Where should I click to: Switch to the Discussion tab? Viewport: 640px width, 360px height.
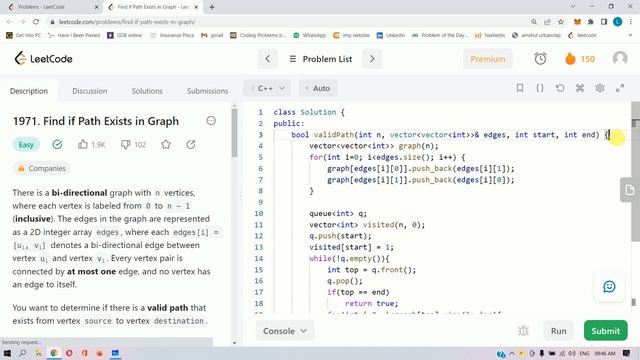[90, 91]
